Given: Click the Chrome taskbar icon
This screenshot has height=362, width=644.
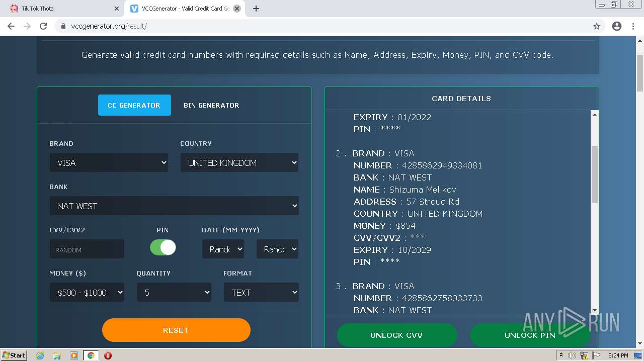Looking at the screenshot, I should click(91, 355).
